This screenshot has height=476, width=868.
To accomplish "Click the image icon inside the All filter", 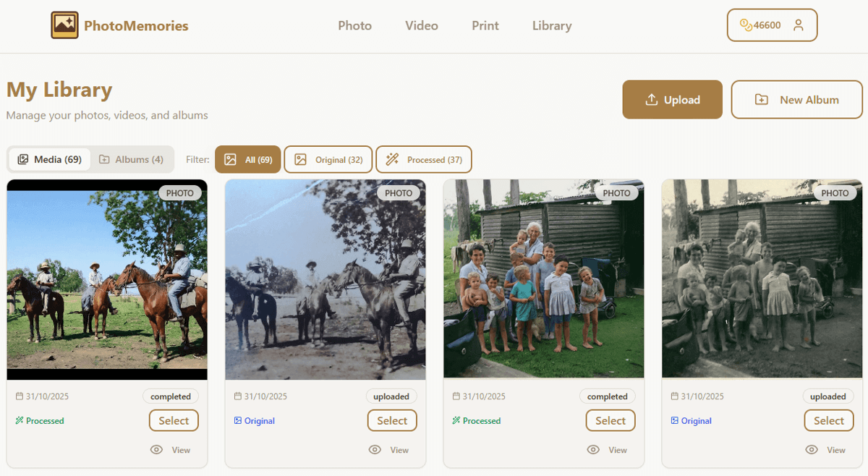I will pyautogui.click(x=230, y=159).
